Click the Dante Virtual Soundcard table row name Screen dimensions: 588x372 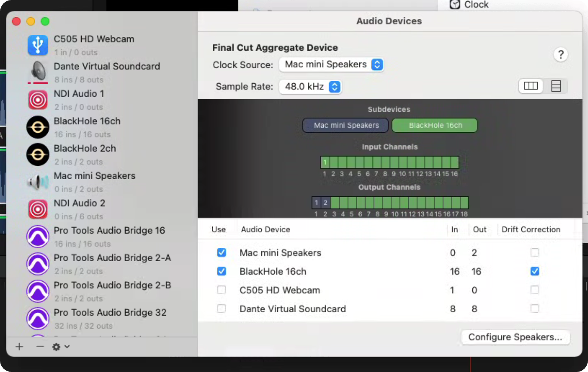tap(293, 309)
